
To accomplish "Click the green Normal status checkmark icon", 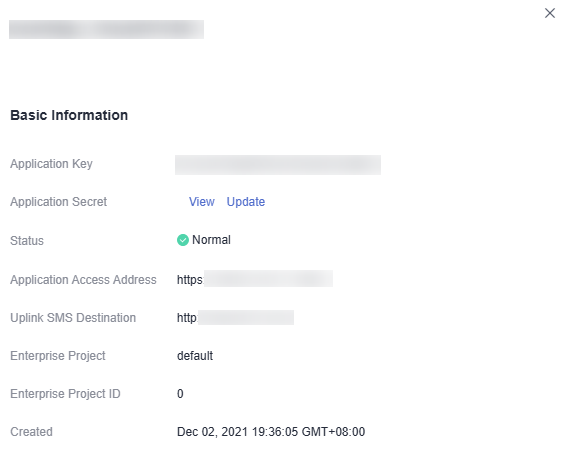I will (183, 240).
